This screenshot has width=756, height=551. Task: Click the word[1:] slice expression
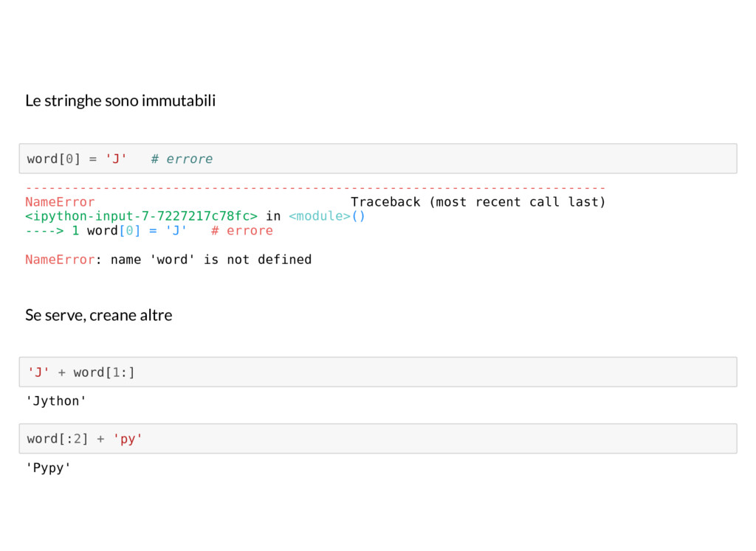pos(104,372)
